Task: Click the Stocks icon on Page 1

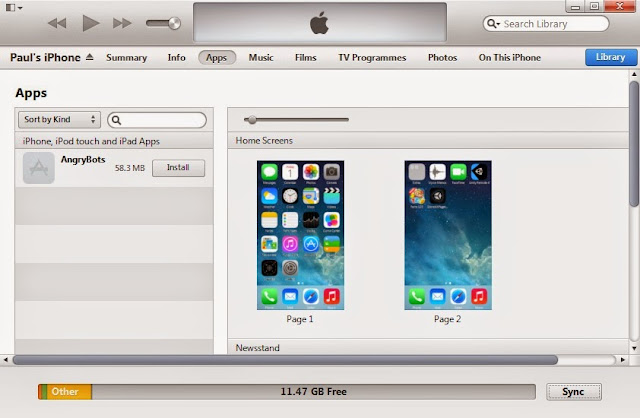Action: tap(311, 220)
